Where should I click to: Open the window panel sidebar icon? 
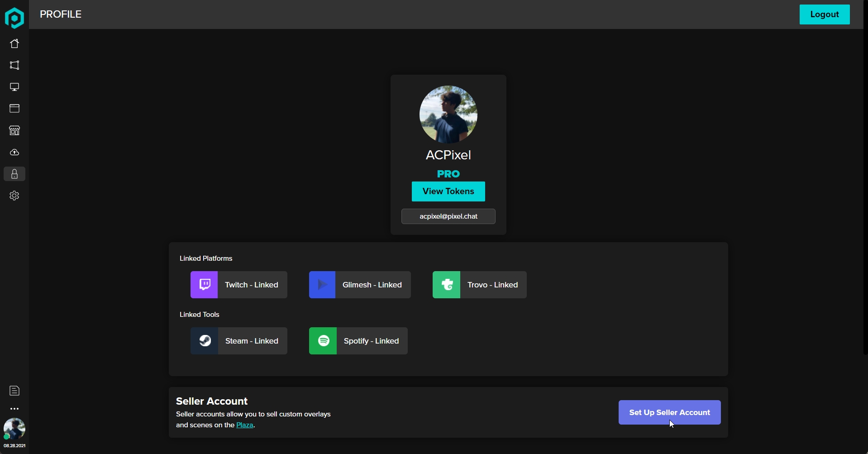(x=14, y=109)
